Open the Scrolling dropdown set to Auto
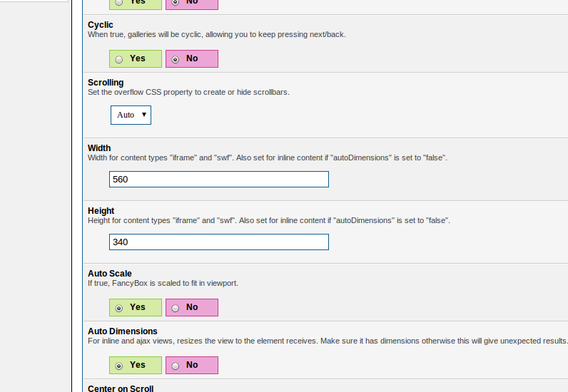Screen dimensions: 568x392 point(131,115)
